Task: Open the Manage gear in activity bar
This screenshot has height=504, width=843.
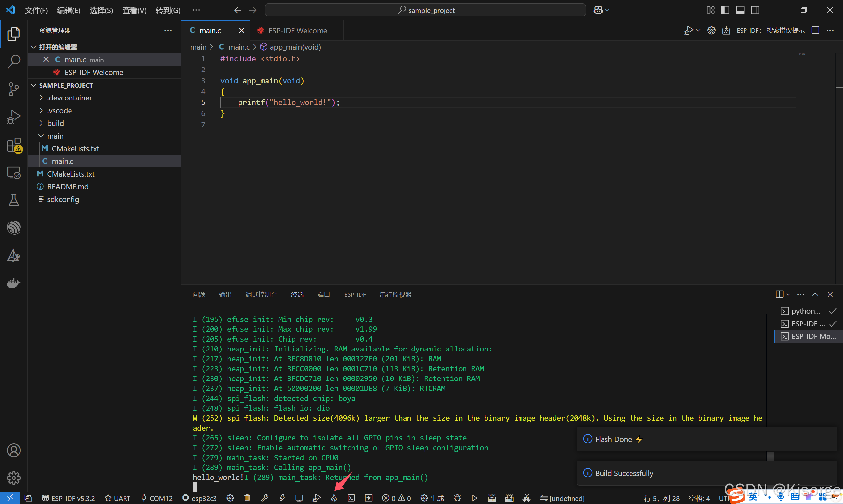Action: pos(14,478)
